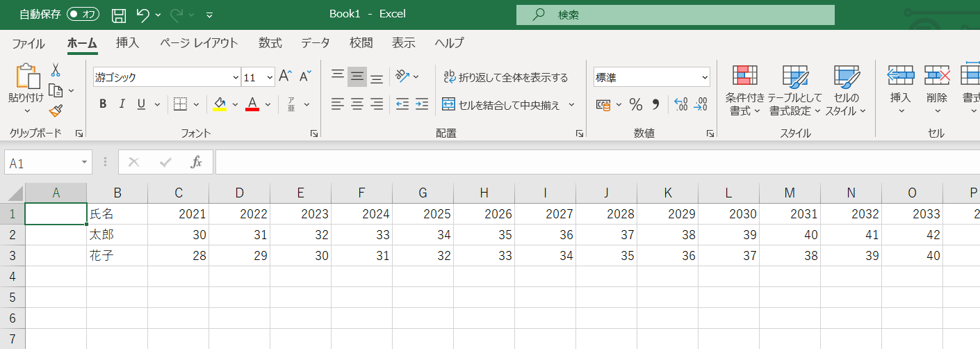Select column header D

[x=239, y=193]
